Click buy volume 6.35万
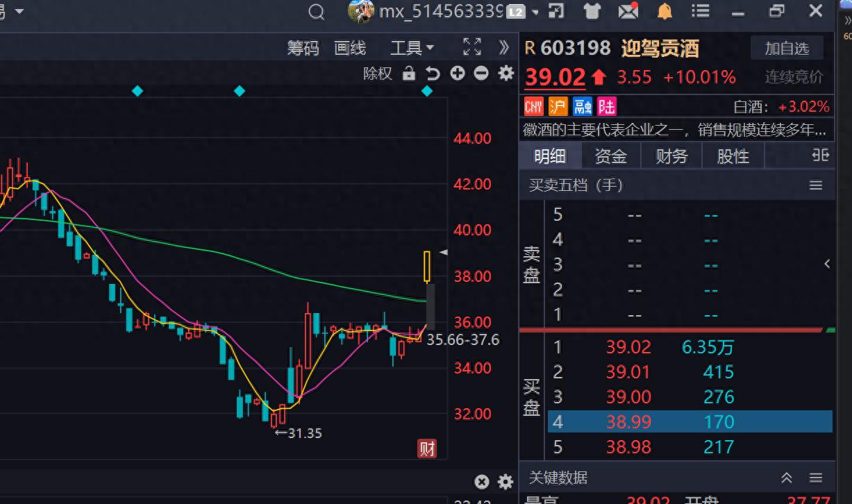852x504 pixels. tap(708, 347)
